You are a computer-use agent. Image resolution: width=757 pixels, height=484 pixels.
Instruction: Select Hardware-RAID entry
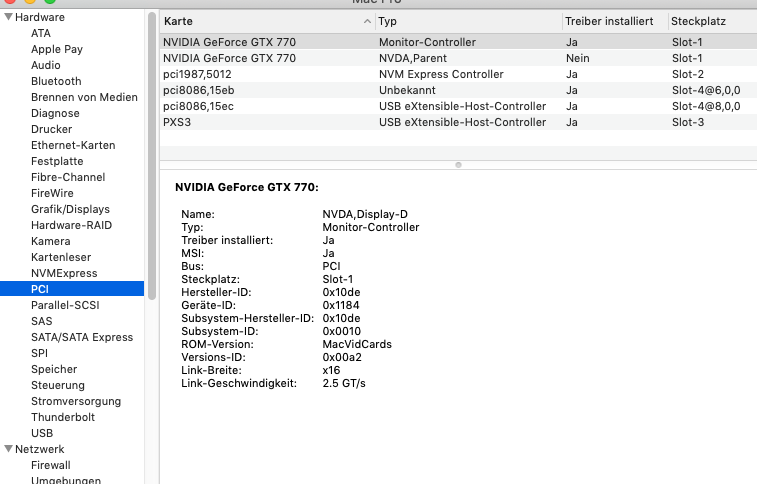click(71, 225)
